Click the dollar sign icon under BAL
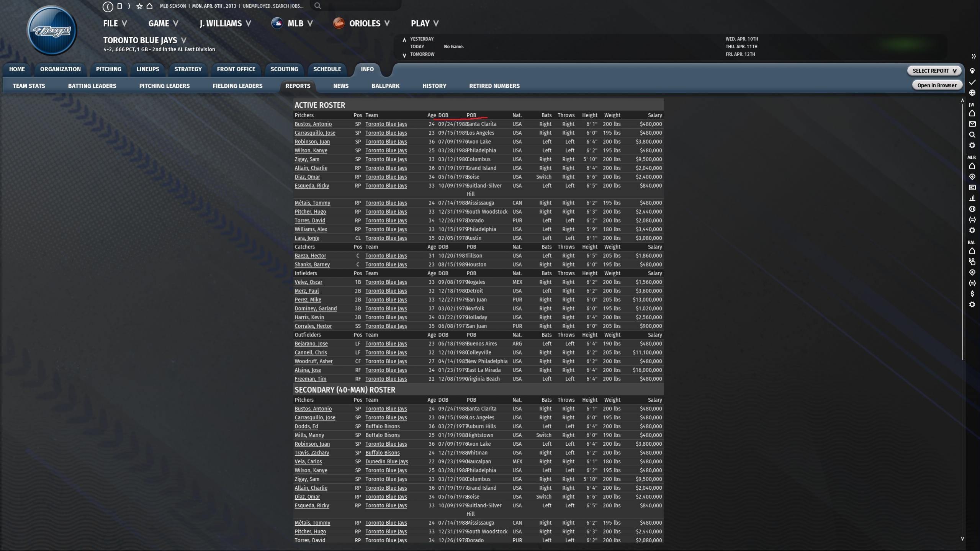980x551 pixels. [x=972, y=294]
